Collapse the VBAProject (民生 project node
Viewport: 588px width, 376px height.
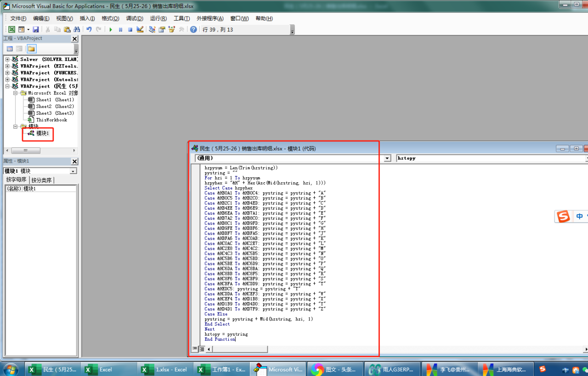tap(7, 86)
